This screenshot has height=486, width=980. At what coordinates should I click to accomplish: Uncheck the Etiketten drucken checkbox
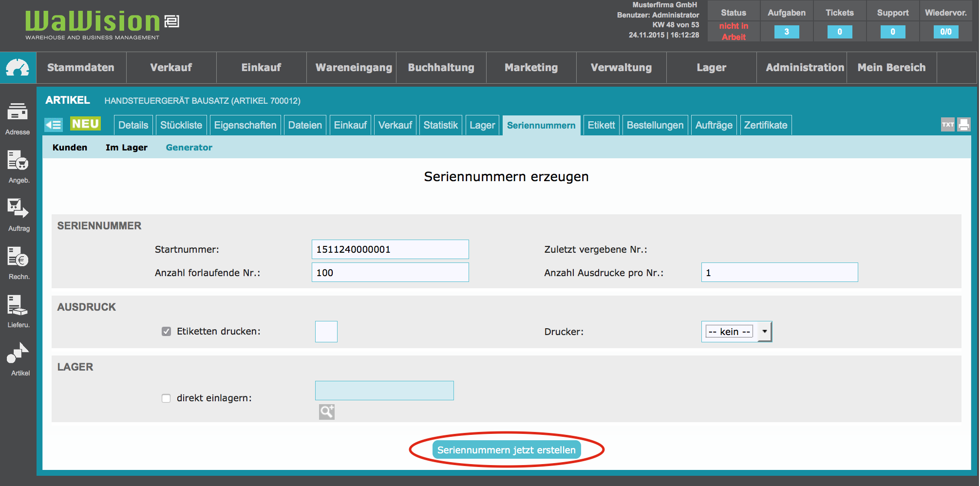(x=167, y=332)
